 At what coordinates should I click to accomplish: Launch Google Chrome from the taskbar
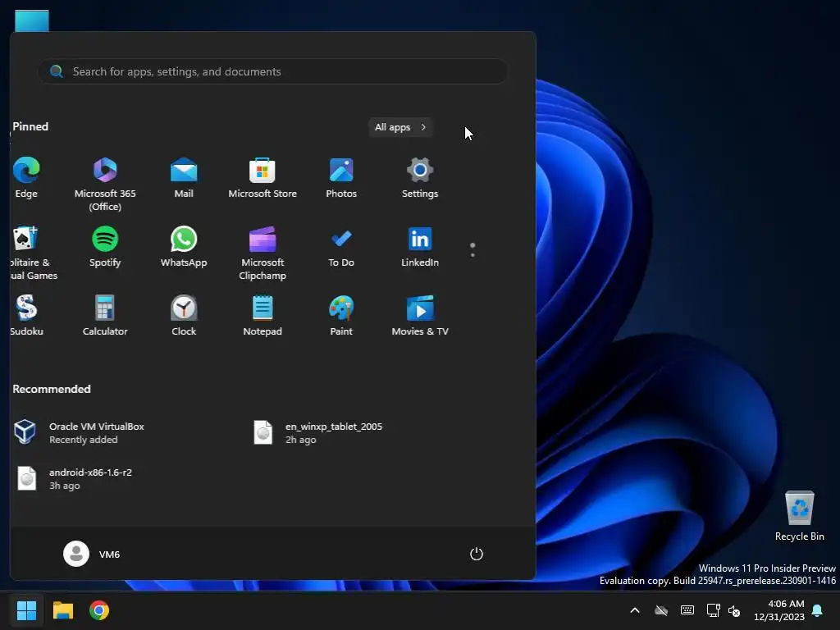[x=99, y=610]
